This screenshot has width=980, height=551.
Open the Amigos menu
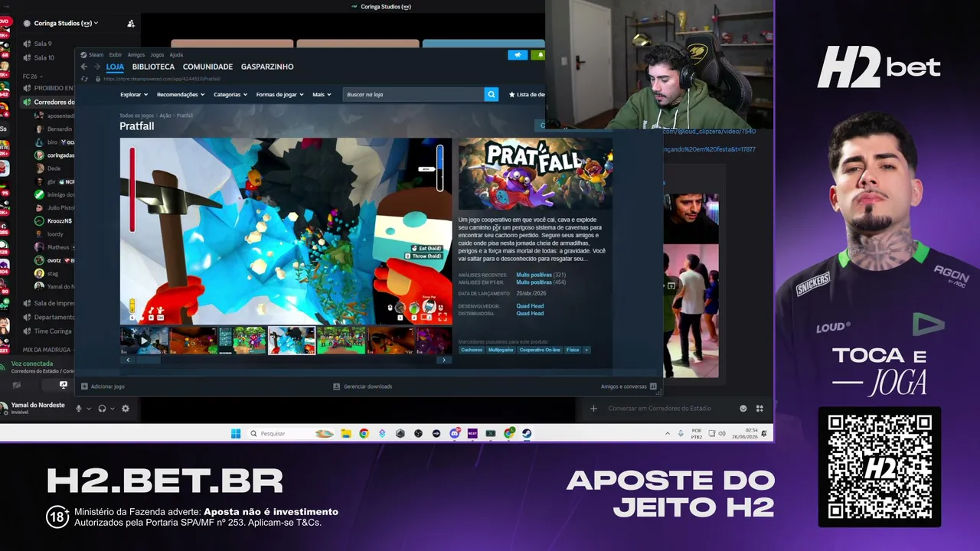click(x=136, y=55)
